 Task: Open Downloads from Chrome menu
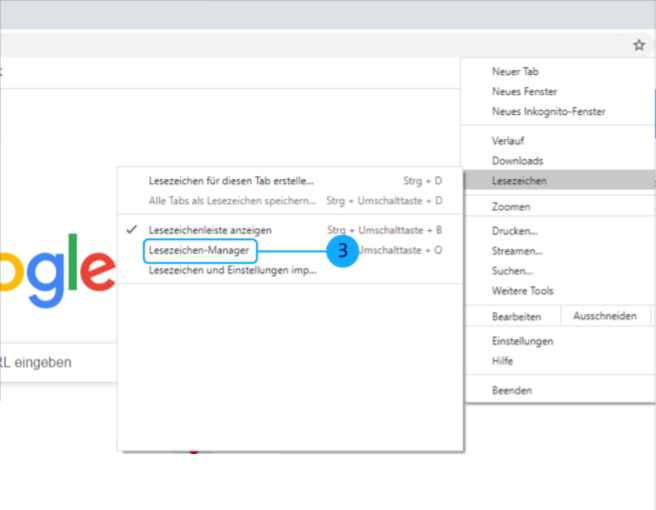click(517, 161)
